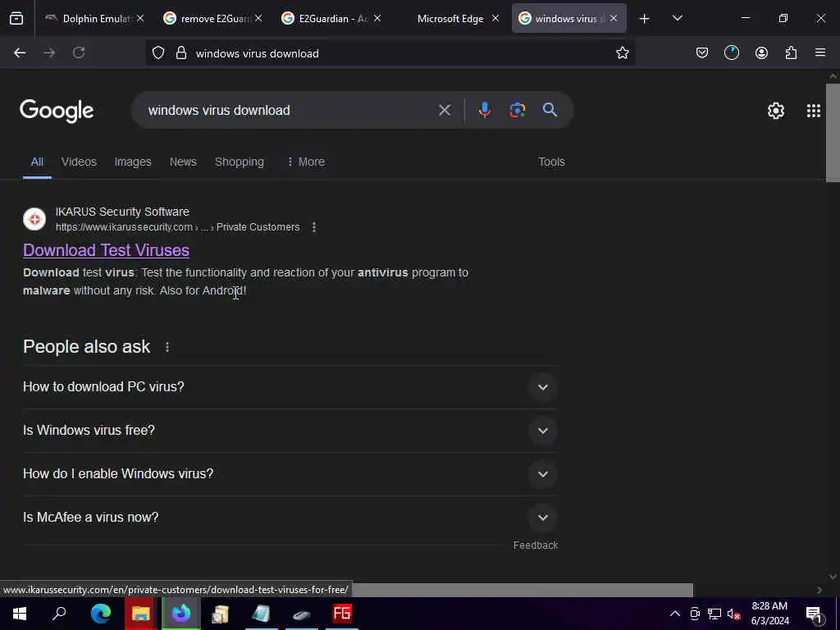Screen dimensions: 840x630
Task: Bookmark this page with the star icon
Action: click(622, 52)
